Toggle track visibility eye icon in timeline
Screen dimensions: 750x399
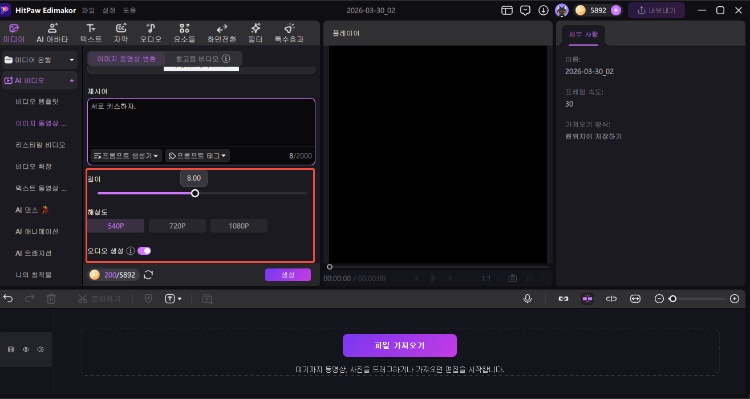click(x=26, y=349)
